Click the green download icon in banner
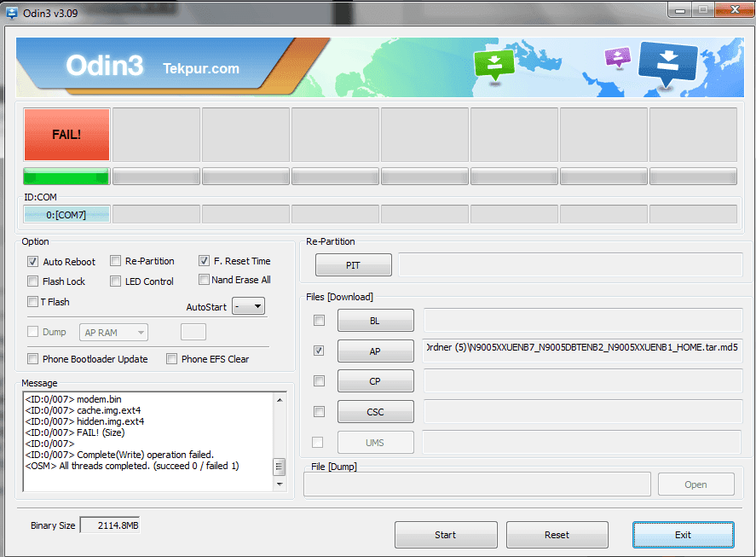The height and width of the screenshot is (557, 756). pyautogui.click(x=494, y=65)
